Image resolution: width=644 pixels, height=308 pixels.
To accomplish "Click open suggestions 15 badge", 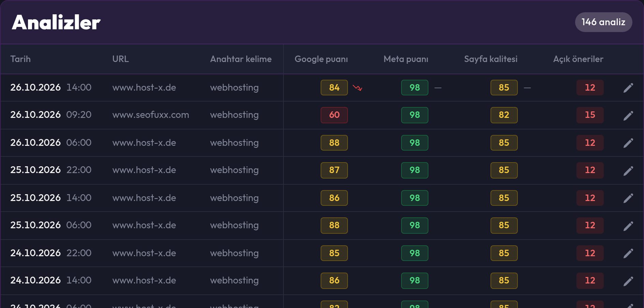I will click(x=590, y=115).
